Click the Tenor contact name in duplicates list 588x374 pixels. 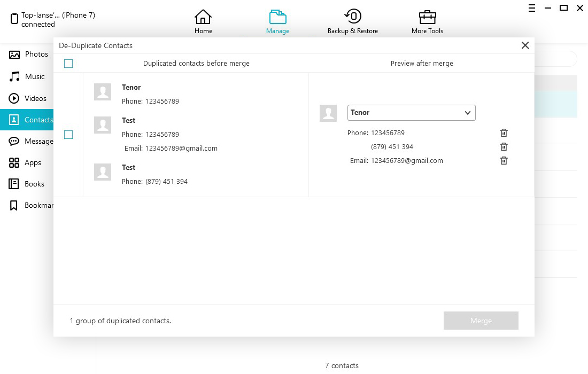tap(131, 87)
